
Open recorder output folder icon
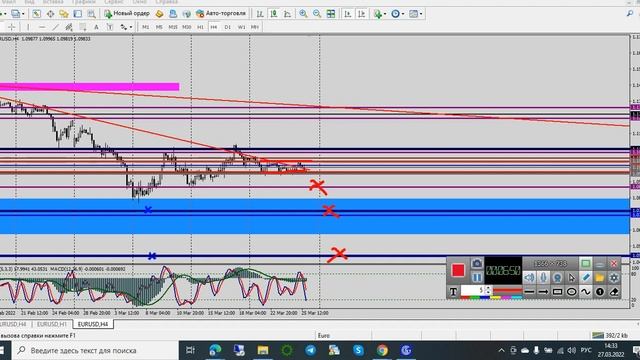[x=600, y=278]
